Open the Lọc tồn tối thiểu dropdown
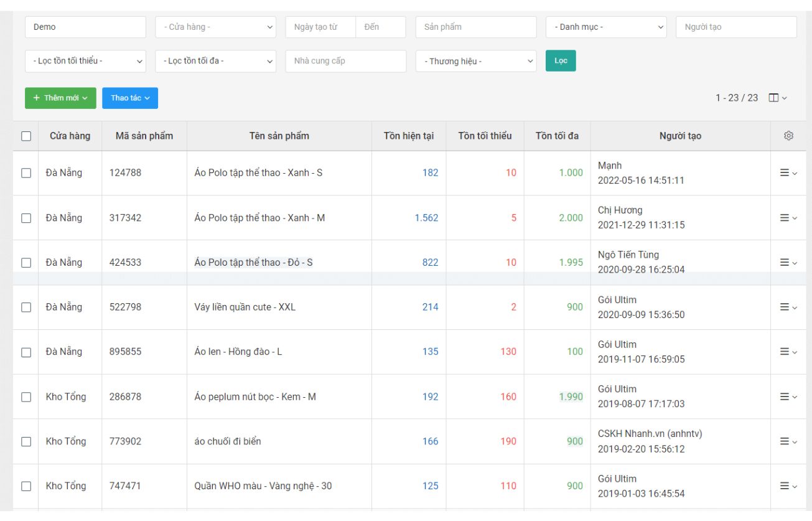 [85, 61]
